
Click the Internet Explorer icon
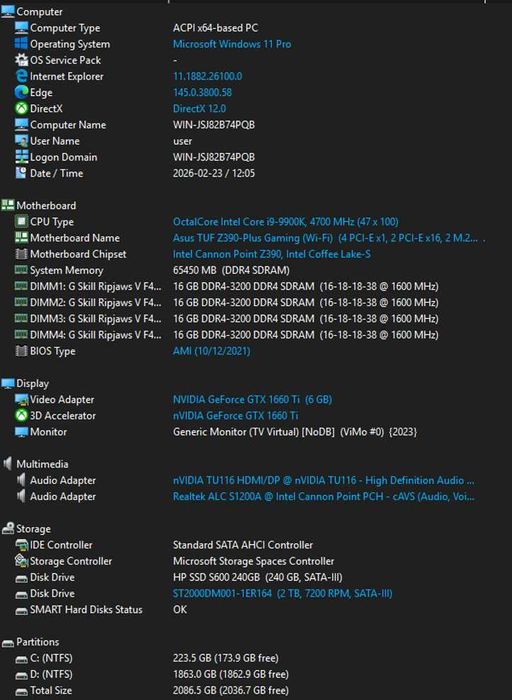[x=21, y=76]
